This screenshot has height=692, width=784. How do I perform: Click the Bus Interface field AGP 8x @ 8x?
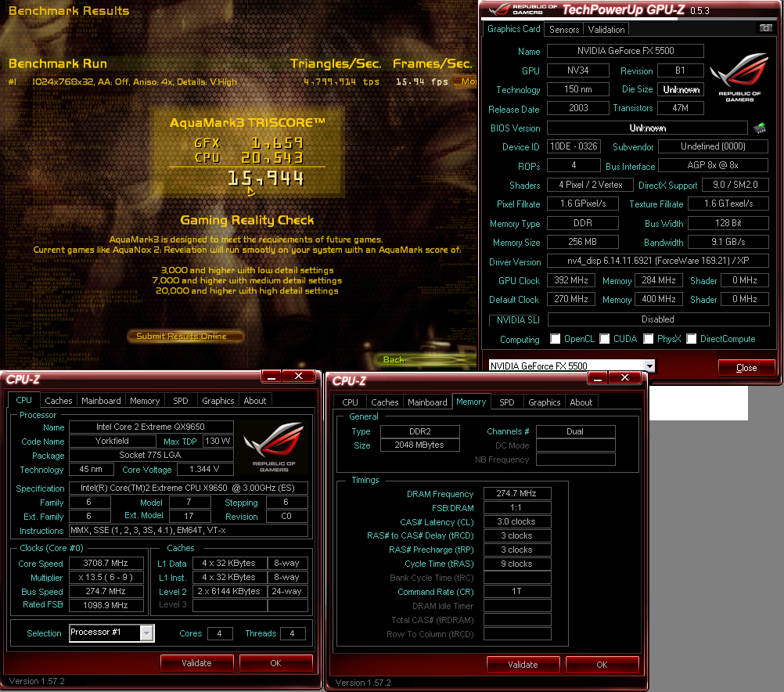[x=713, y=165]
